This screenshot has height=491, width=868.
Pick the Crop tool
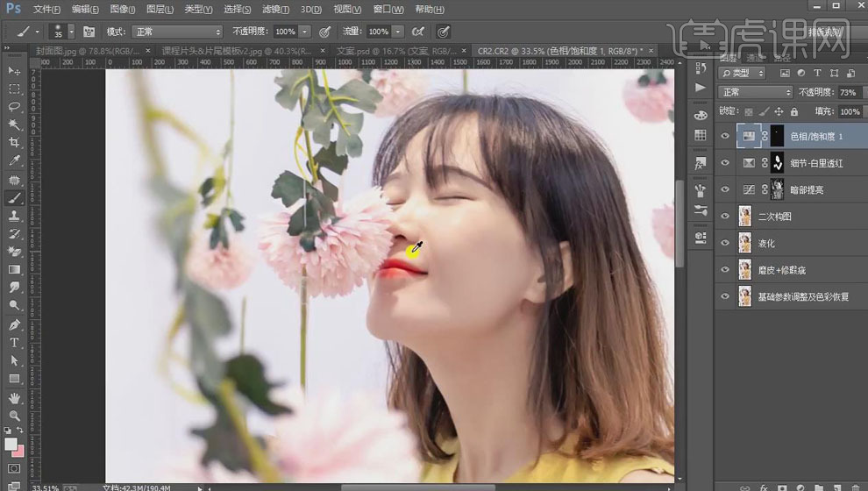(14, 143)
